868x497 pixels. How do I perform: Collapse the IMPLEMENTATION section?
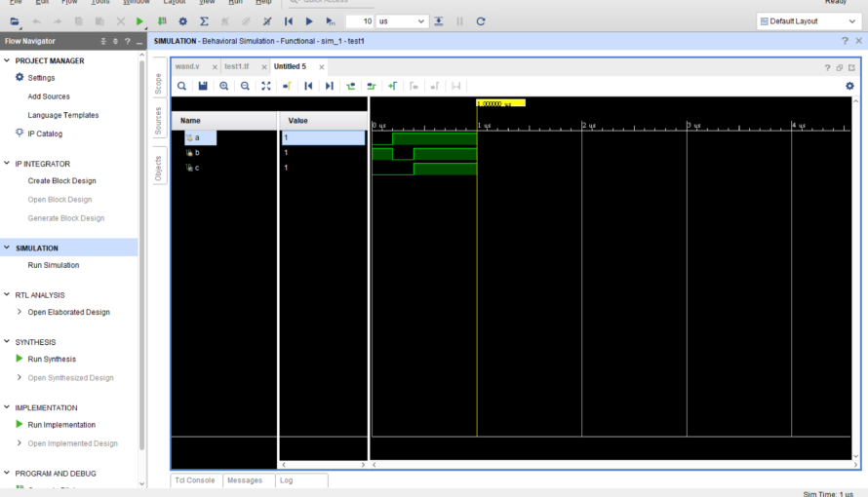[x=7, y=407]
